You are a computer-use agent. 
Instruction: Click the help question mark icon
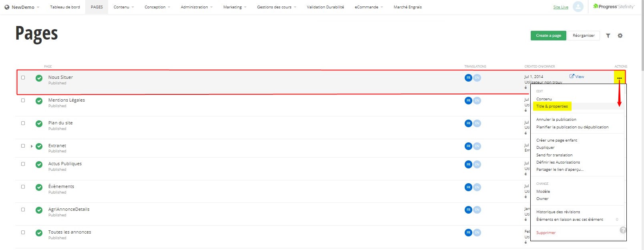tap(623, 230)
